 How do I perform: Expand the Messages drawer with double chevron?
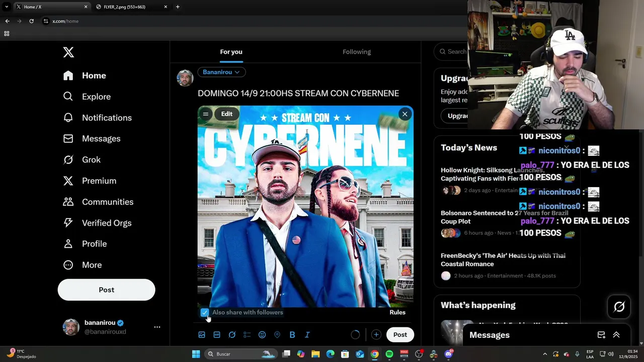pyautogui.click(x=616, y=335)
